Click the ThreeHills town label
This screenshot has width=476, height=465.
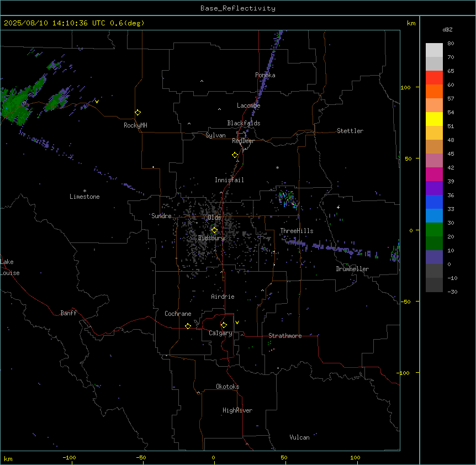(x=297, y=231)
